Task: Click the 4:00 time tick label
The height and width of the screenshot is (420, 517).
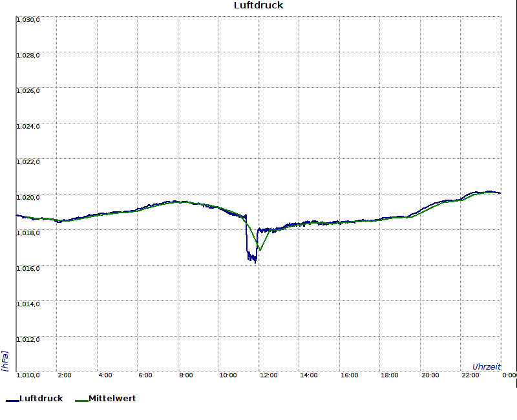Action: (x=105, y=375)
